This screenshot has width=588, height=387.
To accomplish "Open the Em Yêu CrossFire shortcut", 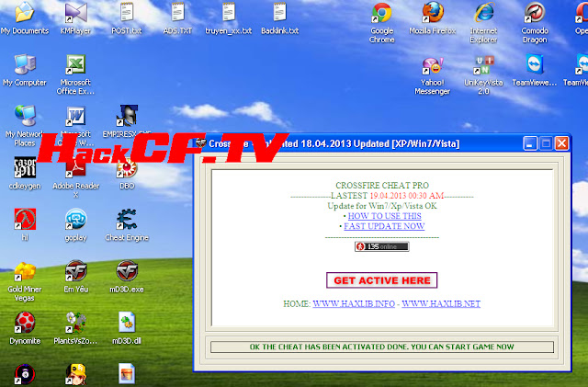I will click(75, 277).
